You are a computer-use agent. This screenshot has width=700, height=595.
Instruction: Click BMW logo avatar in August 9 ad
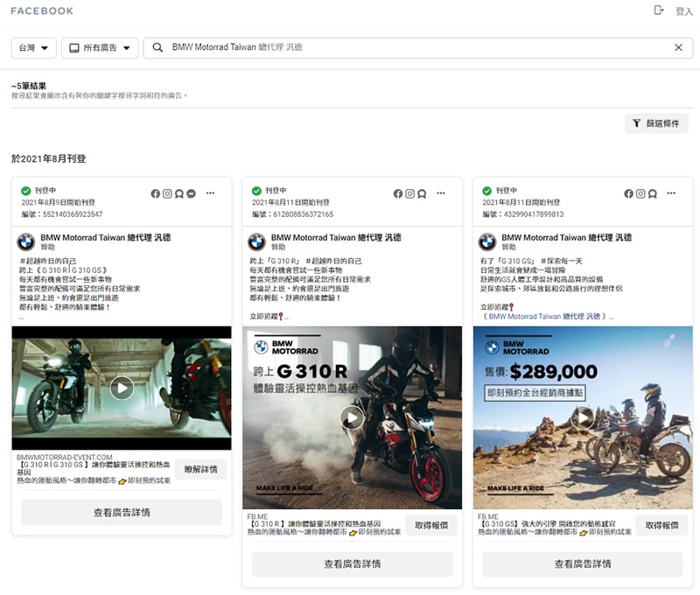[x=26, y=241]
